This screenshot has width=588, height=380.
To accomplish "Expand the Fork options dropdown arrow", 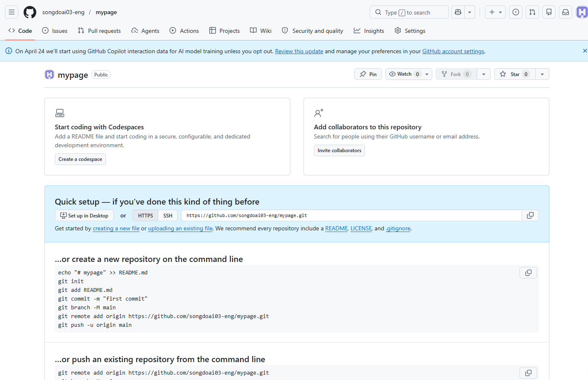I will click(484, 74).
